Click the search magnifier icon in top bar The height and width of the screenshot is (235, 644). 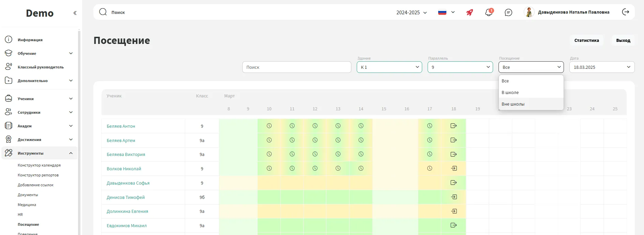[103, 12]
